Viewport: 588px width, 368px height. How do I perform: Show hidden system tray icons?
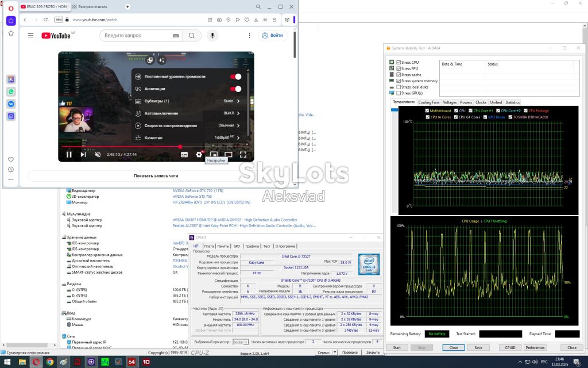(520, 362)
